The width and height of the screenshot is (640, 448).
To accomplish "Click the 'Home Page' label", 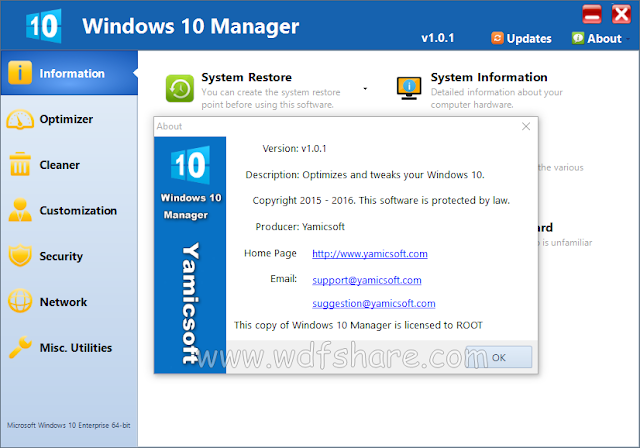I will coord(270,253).
